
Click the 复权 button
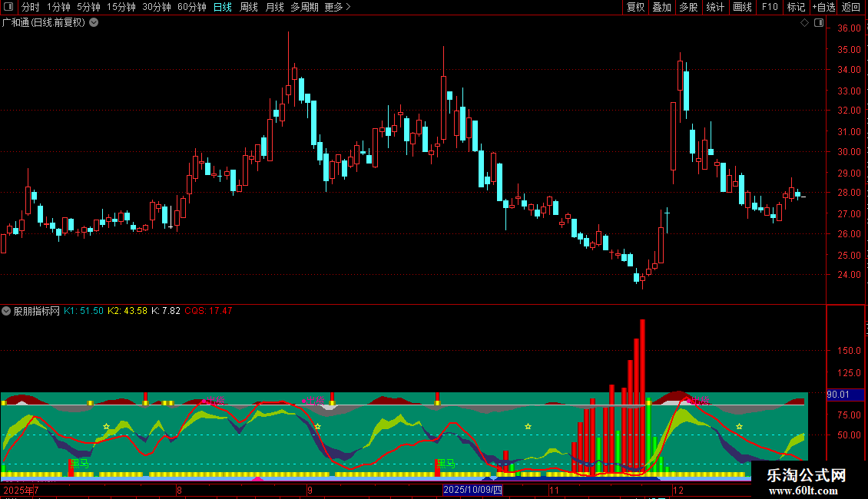(635, 7)
